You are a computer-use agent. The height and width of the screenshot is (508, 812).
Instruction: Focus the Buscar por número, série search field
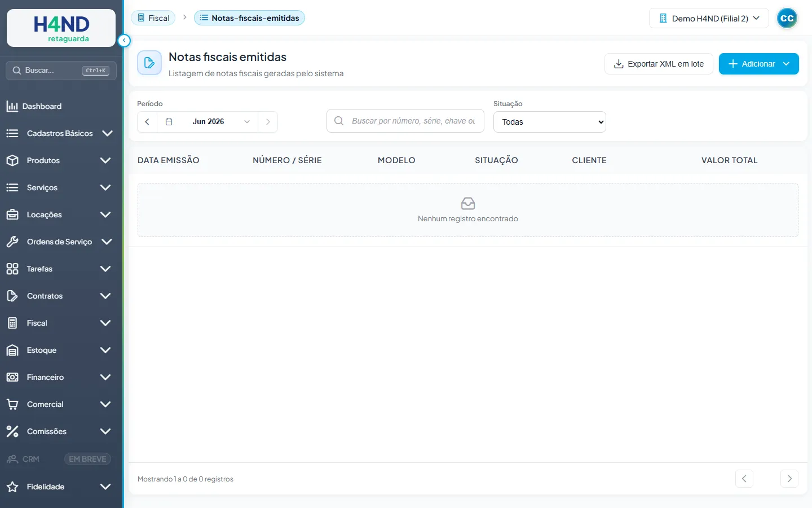pyautogui.click(x=405, y=121)
